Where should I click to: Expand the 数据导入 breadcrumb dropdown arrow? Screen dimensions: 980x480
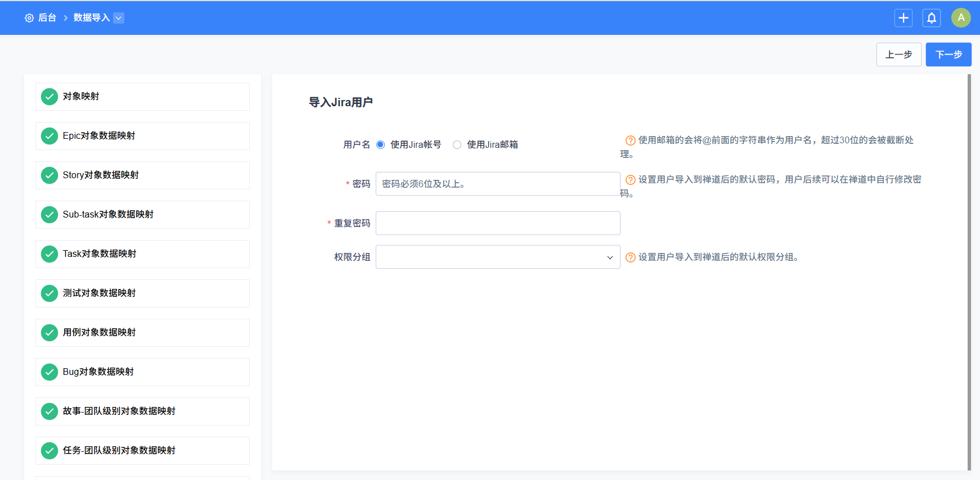119,18
